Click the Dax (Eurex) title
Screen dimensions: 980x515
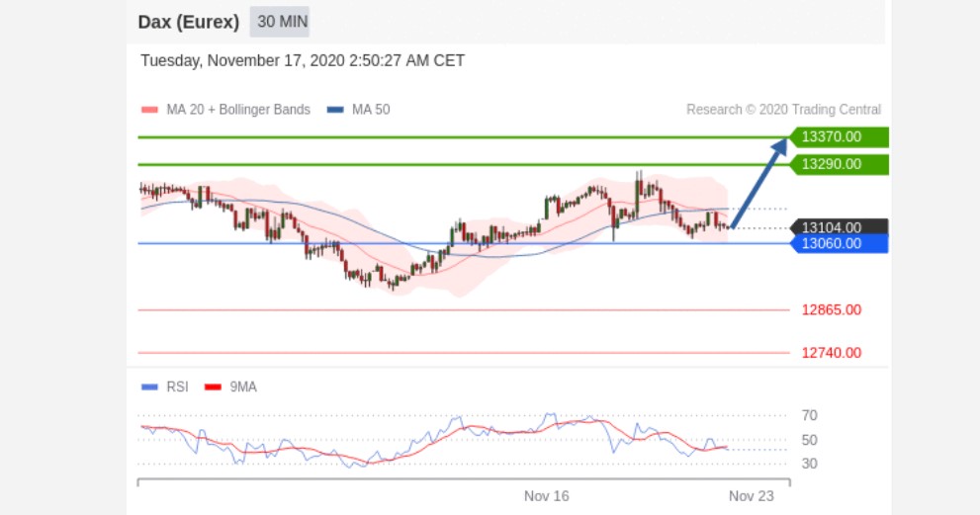point(189,22)
